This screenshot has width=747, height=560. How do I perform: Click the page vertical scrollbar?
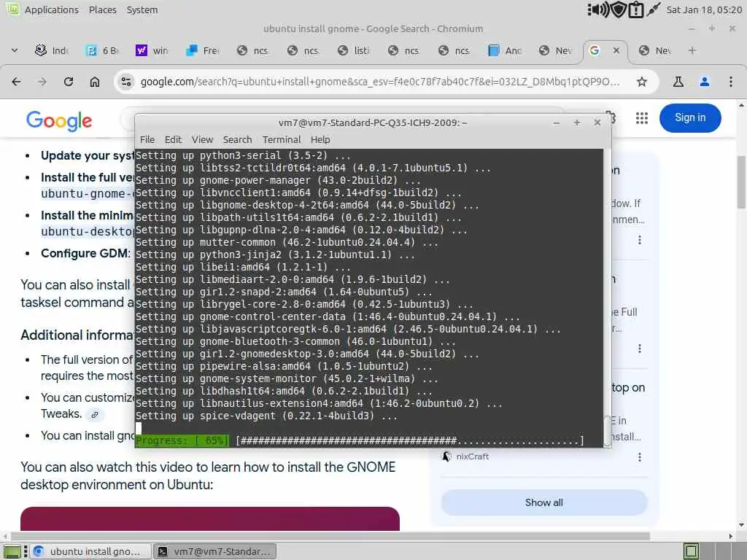tap(741, 182)
